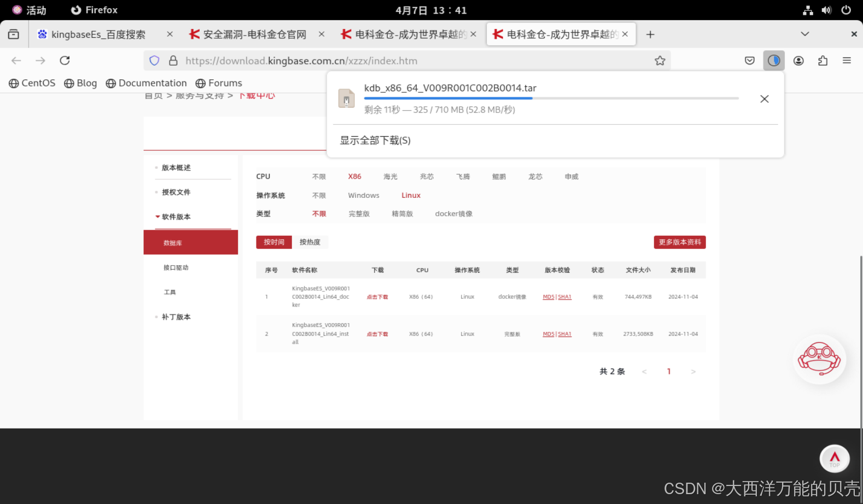863x504 pixels.
Task: Close the 安全漏洞-电科金仓官网 tab
Action: tap(322, 34)
